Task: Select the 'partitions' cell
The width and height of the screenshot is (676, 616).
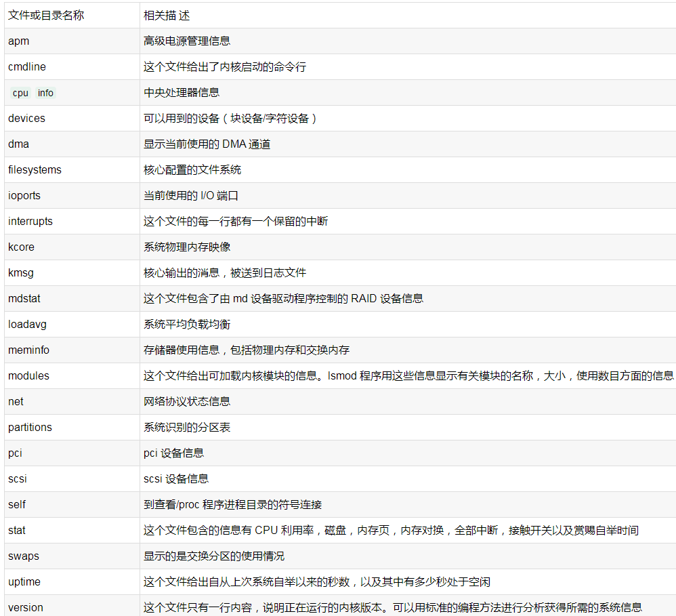Action: (x=72, y=427)
